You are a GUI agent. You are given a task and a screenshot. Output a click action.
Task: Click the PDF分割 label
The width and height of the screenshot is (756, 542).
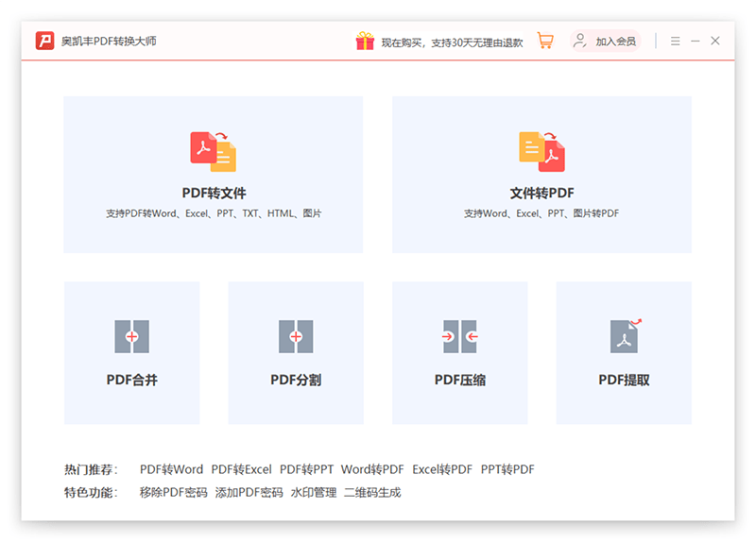(x=296, y=381)
